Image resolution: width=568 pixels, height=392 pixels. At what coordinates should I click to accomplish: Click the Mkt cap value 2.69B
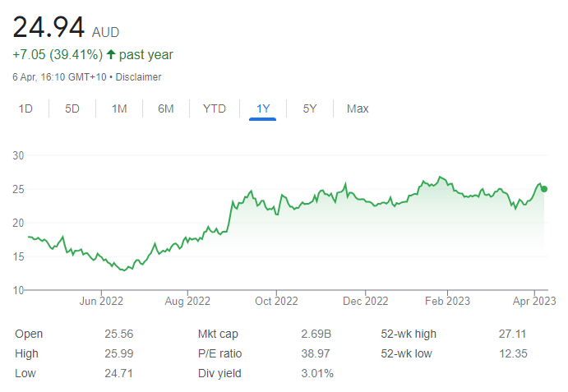click(316, 334)
